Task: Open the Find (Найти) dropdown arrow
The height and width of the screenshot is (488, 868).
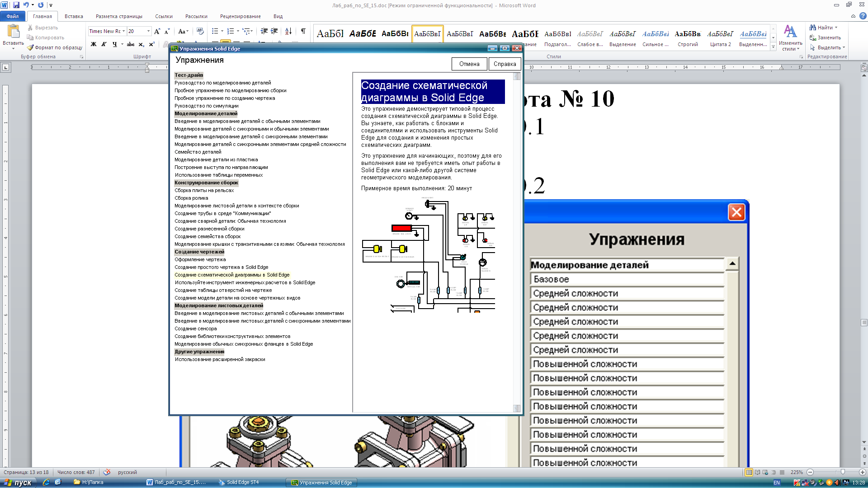Action: [x=836, y=28]
